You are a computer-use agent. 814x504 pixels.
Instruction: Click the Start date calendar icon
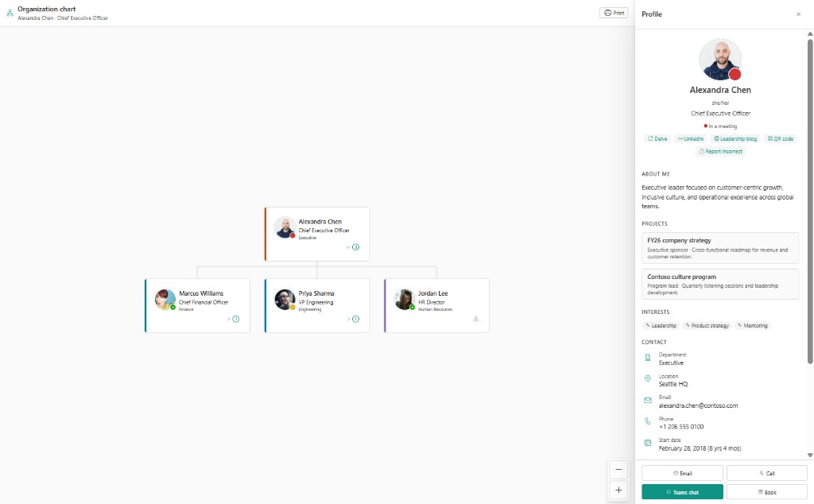(647, 443)
